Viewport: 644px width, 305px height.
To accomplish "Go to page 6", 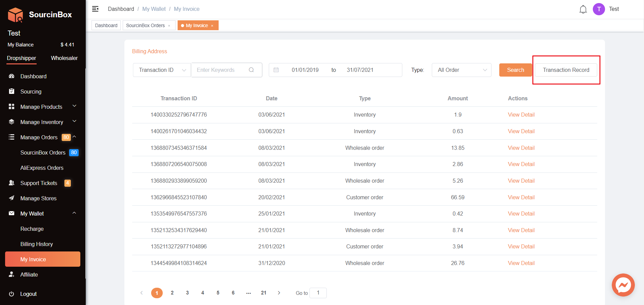I will [x=233, y=293].
